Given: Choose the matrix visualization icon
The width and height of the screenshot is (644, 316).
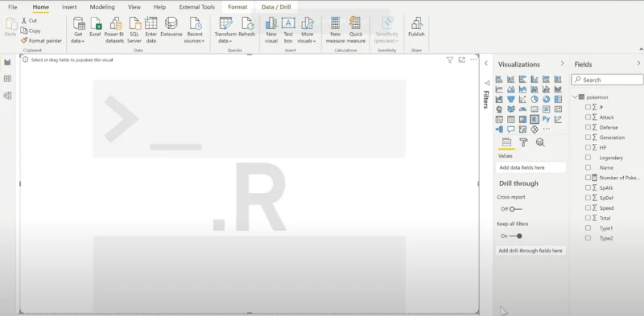Looking at the screenshot, I should click(x=522, y=120).
